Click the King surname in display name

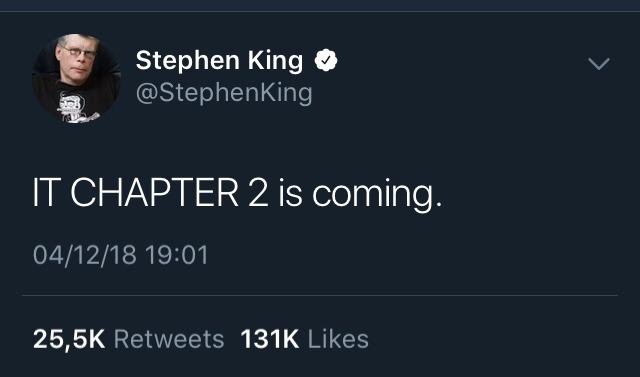point(276,60)
